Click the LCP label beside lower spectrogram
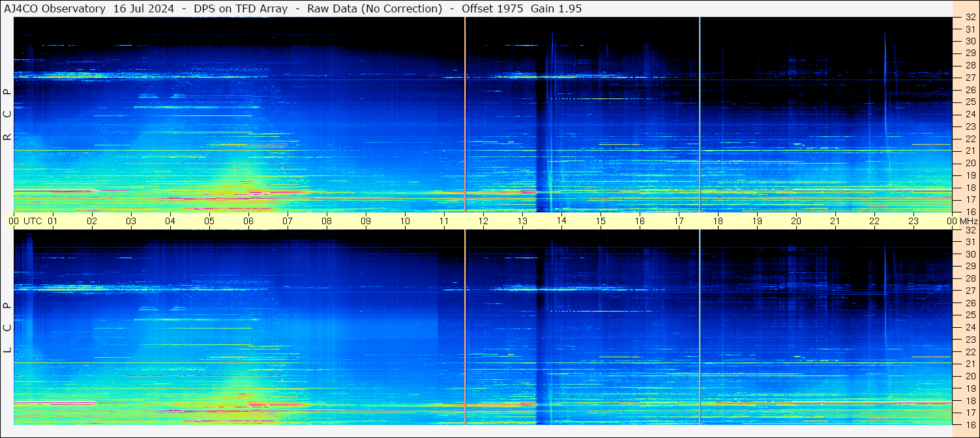This screenshot has height=438, width=980. (7, 327)
